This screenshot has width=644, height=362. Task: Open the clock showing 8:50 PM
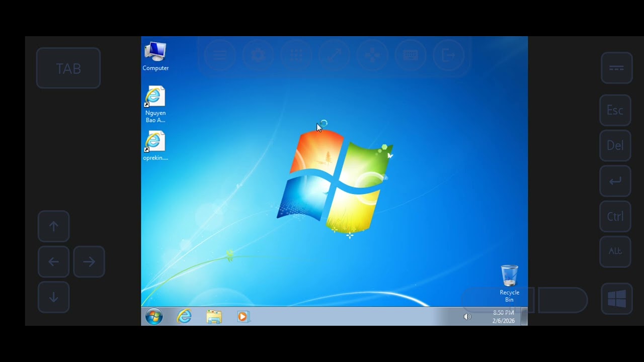(x=503, y=313)
